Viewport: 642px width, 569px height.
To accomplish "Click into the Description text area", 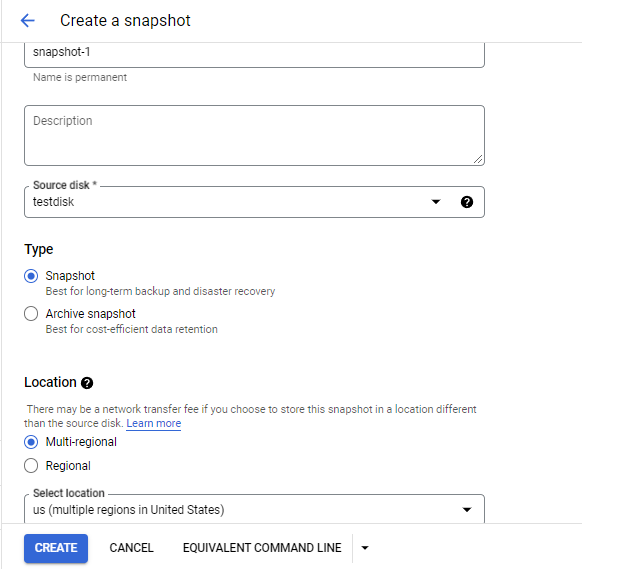I will coord(254,135).
